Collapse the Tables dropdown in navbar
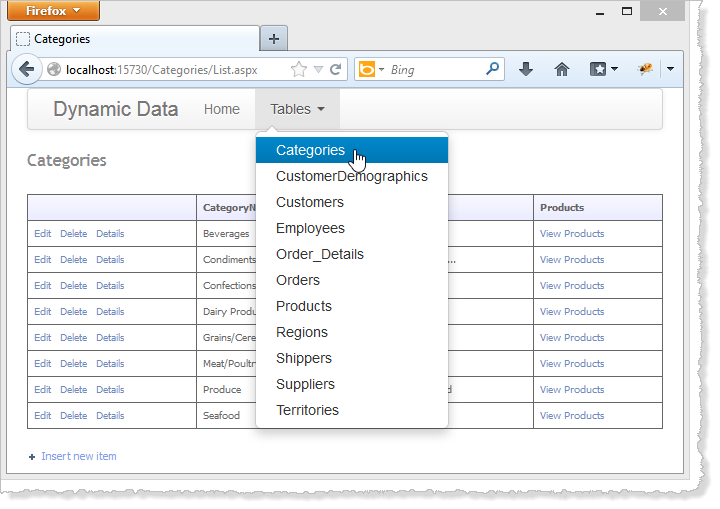 point(297,109)
